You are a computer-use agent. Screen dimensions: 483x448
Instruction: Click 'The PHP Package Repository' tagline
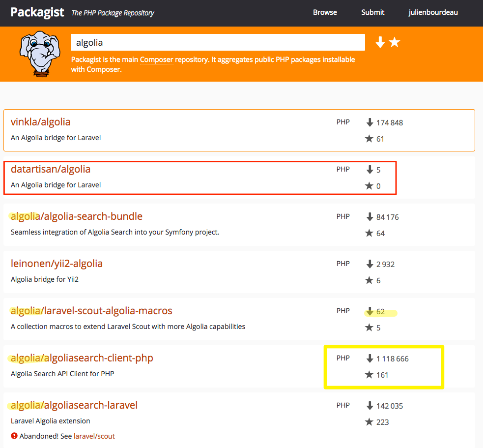click(x=113, y=13)
